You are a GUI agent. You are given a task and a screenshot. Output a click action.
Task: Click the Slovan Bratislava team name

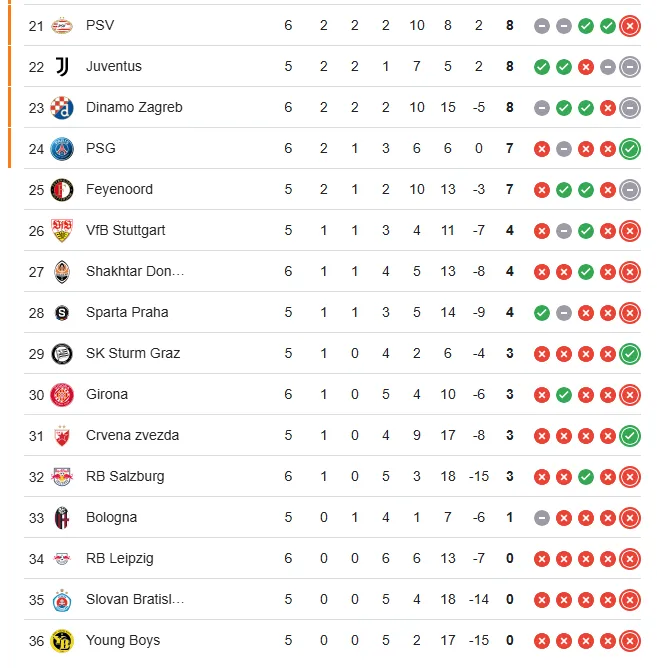coord(135,599)
